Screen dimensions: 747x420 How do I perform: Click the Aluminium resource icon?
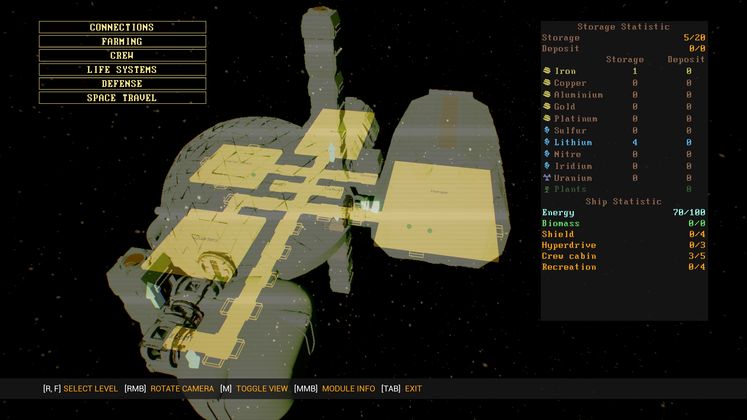547,94
